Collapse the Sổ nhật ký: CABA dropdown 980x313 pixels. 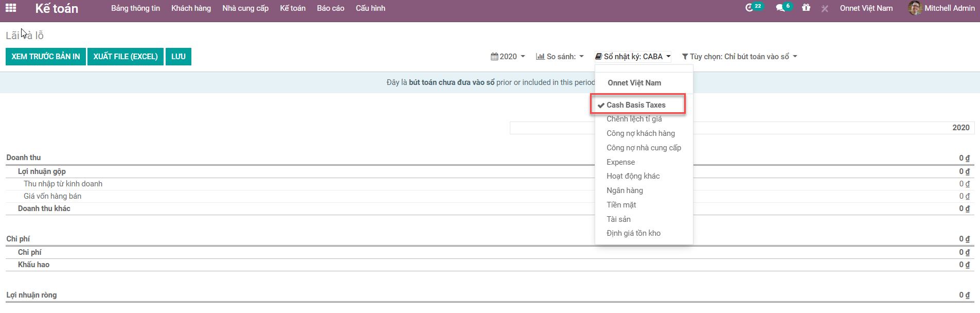point(633,57)
